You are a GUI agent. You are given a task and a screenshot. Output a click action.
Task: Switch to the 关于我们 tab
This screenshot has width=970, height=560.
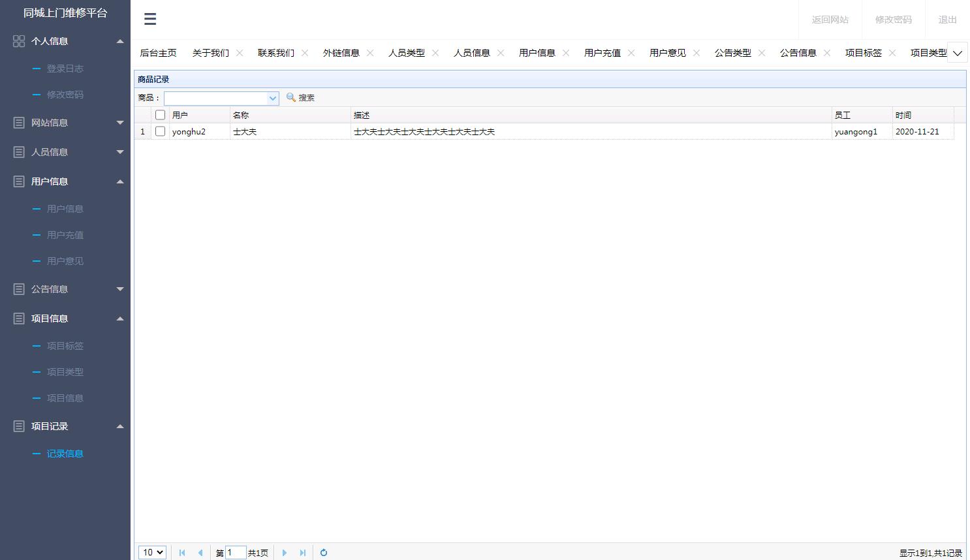coord(211,53)
